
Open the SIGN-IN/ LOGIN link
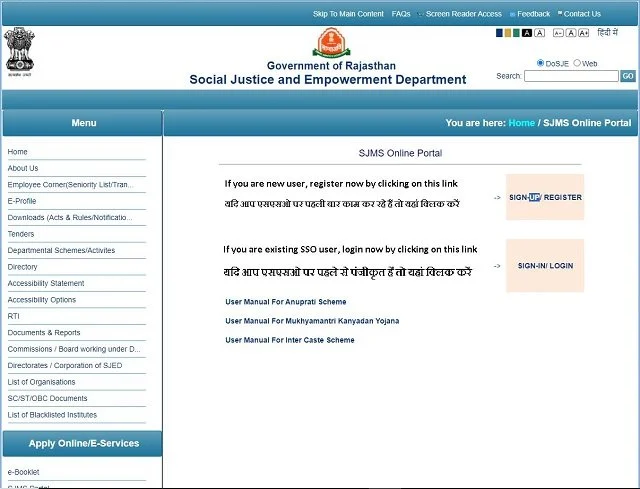[x=545, y=266]
